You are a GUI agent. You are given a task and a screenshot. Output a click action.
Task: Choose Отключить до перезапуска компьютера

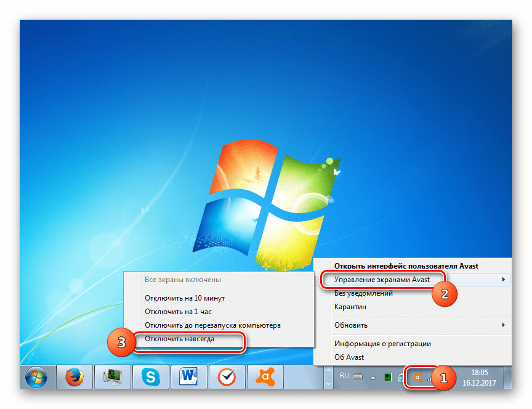[212, 325]
